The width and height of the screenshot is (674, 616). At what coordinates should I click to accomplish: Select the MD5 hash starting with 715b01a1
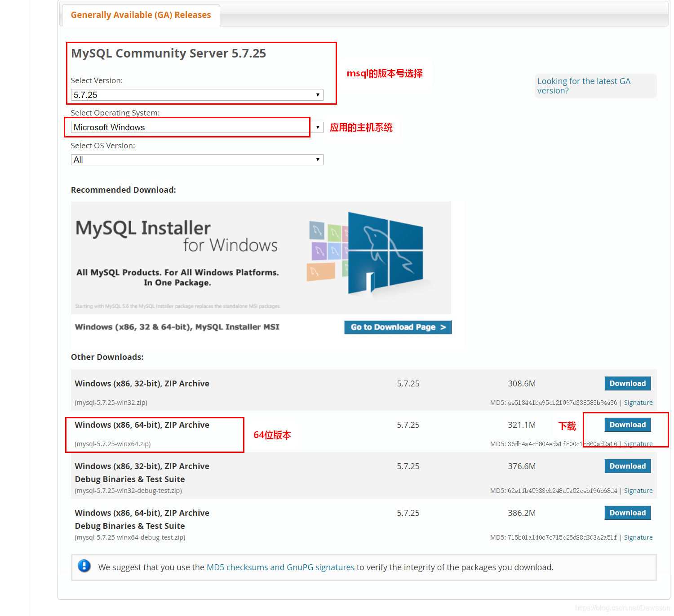563,537
